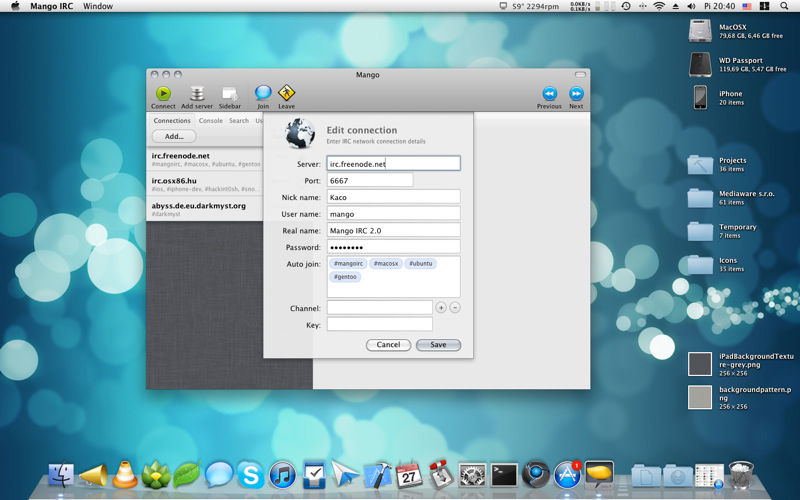
Task: Click the Previous arrow toolbar icon
Action: tap(549, 93)
